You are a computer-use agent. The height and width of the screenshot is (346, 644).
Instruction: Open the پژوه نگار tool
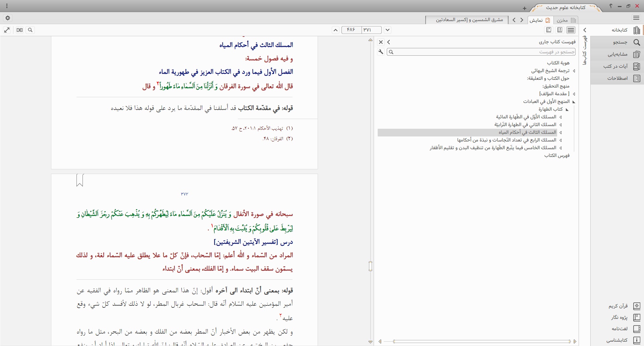pos(619,318)
